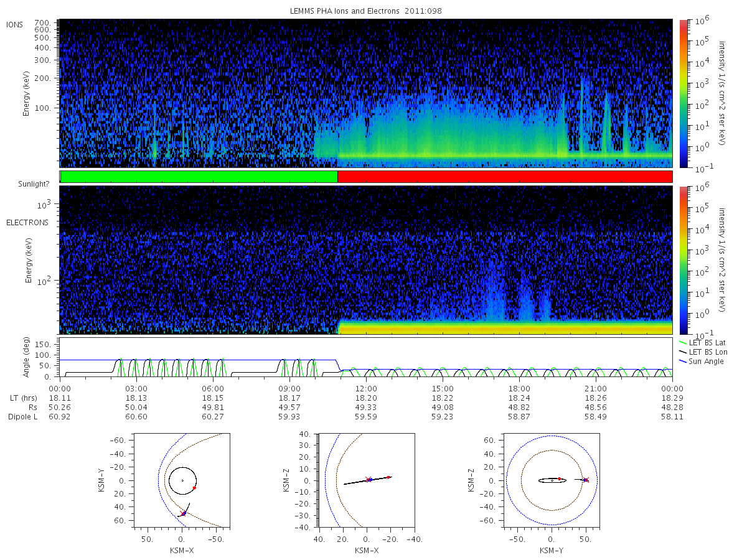This screenshot has height=560, width=747.
Task: Click the IONS panel label
Action: tap(15, 24)
